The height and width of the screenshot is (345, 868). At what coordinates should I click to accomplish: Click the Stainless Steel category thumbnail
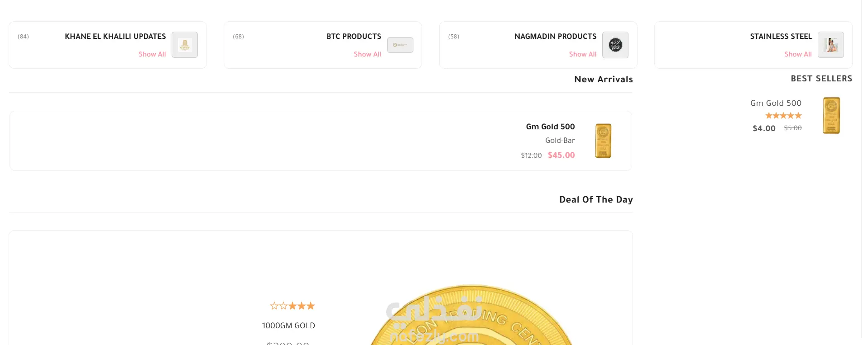click(x=831, y=45)
